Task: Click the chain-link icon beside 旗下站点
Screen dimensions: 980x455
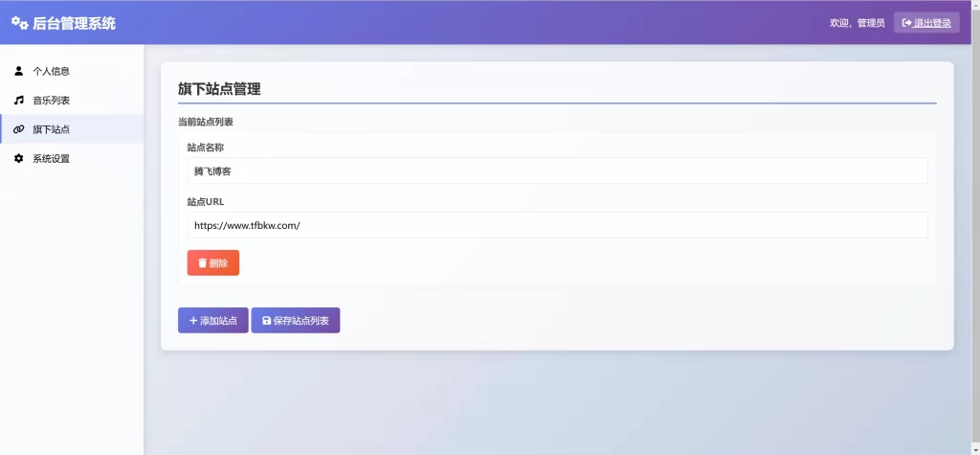Action: (x=18, y=129)
